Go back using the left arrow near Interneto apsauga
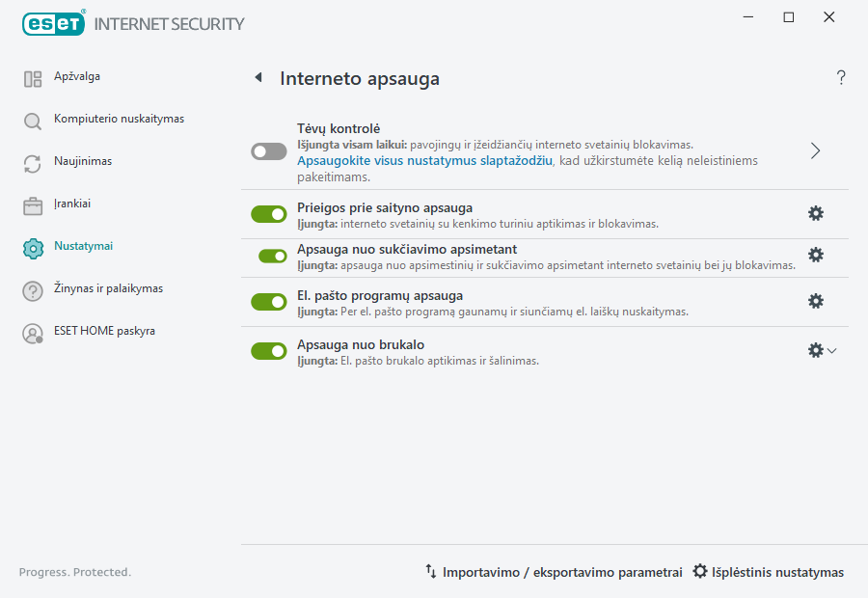The height and width of the screenshot is (598, 868). [x=258, y=77]
